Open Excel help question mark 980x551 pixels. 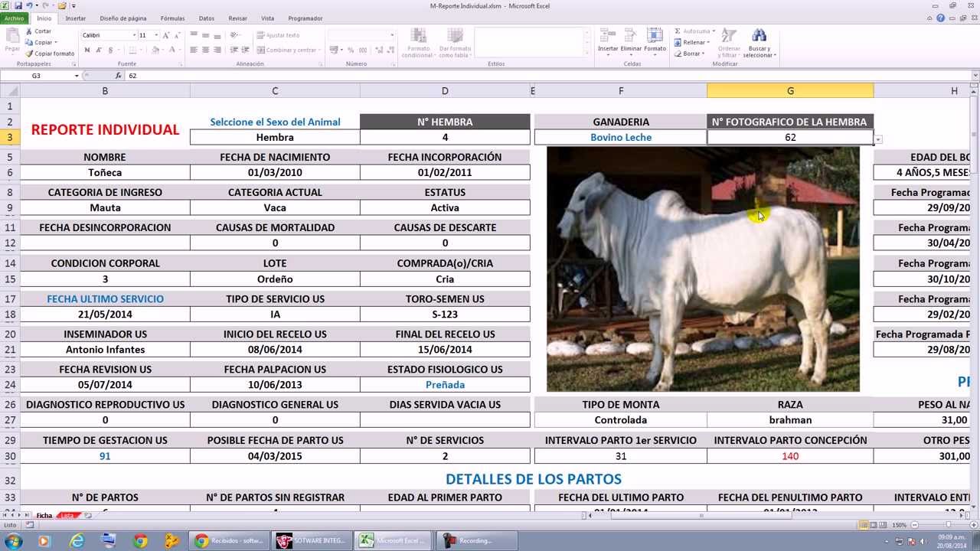coord(942,18)
